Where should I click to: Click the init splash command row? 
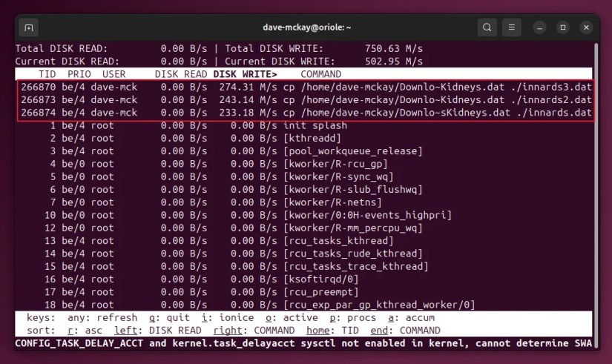tap(315, 125)
